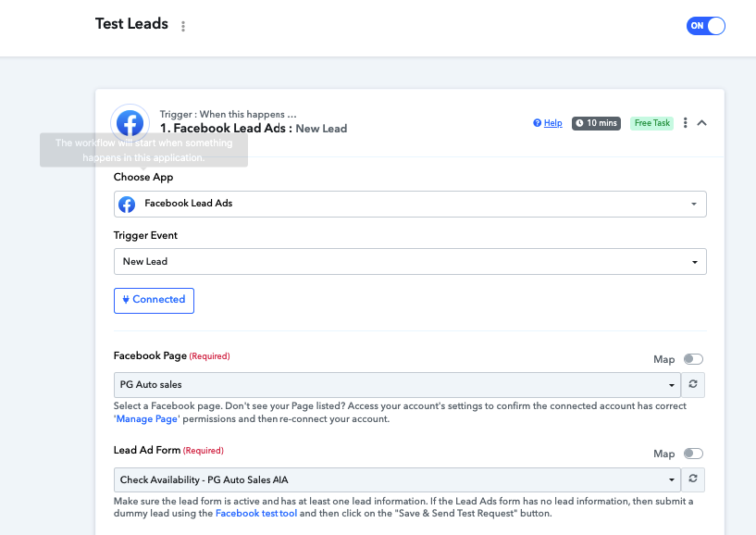Open the Lead Ad Form dropdown
This screenshot has width=756, height=535.
pyautogui.click(x=397, y=480)
